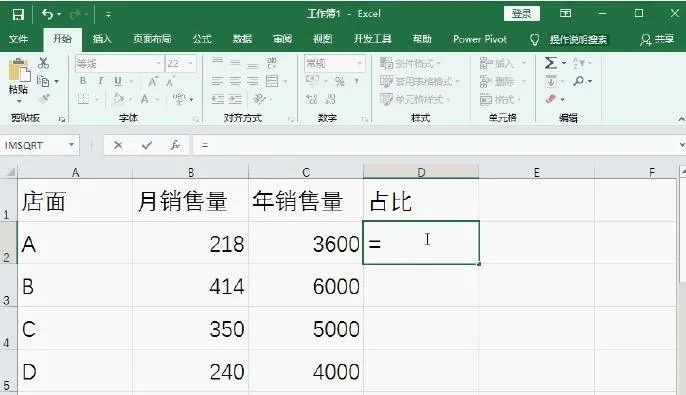Click the Cut scissors icon

(43, 63)
